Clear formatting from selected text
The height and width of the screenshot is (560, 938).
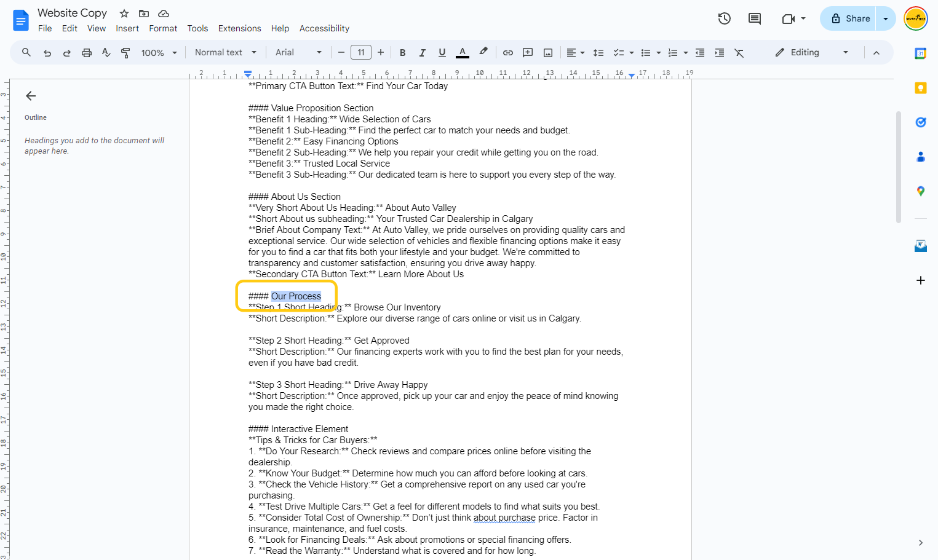click(739, 53)
